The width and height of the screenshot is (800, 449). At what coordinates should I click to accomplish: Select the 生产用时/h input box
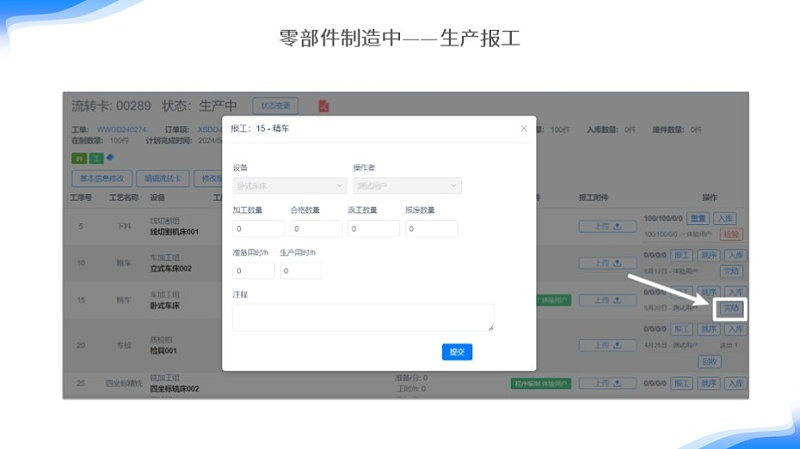pyautogui.click(x=300, y=271)
